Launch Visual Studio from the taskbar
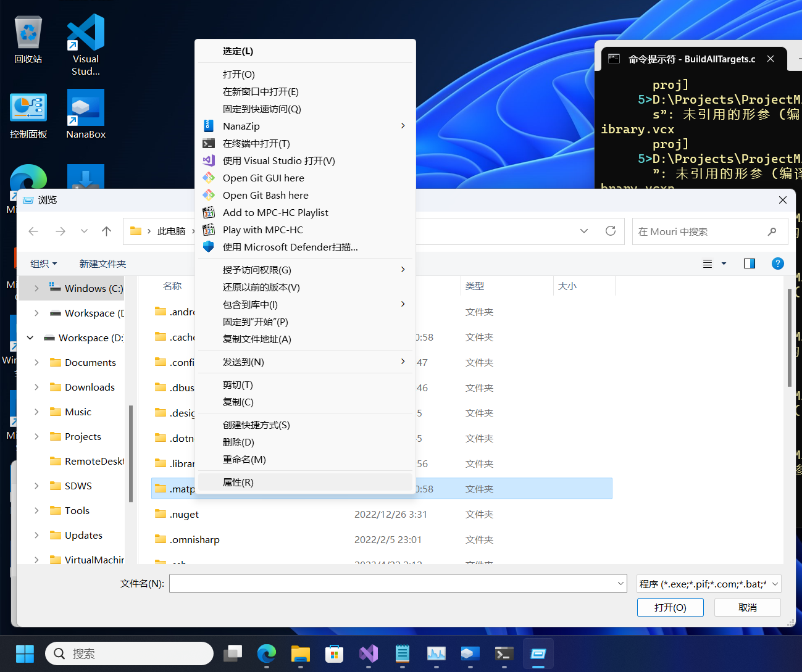The height and width of the screenshot is (672, 802). tap(369, 653)
